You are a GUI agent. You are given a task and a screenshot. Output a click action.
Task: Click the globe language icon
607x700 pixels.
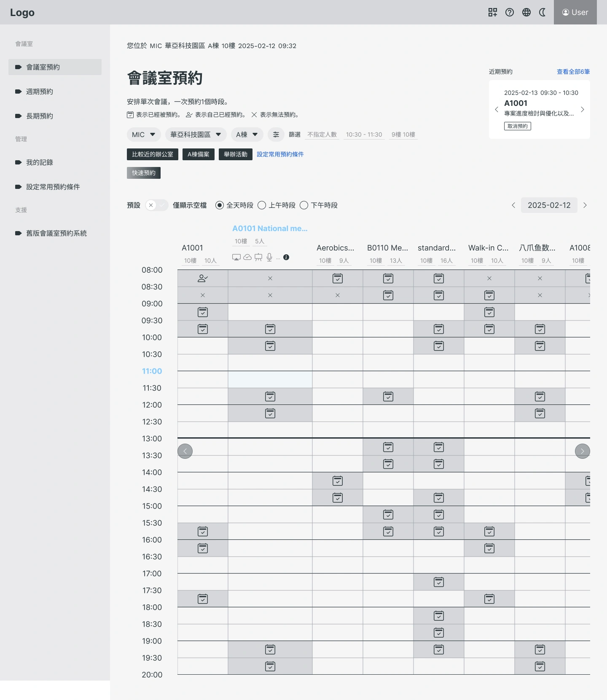pos(526,12)
